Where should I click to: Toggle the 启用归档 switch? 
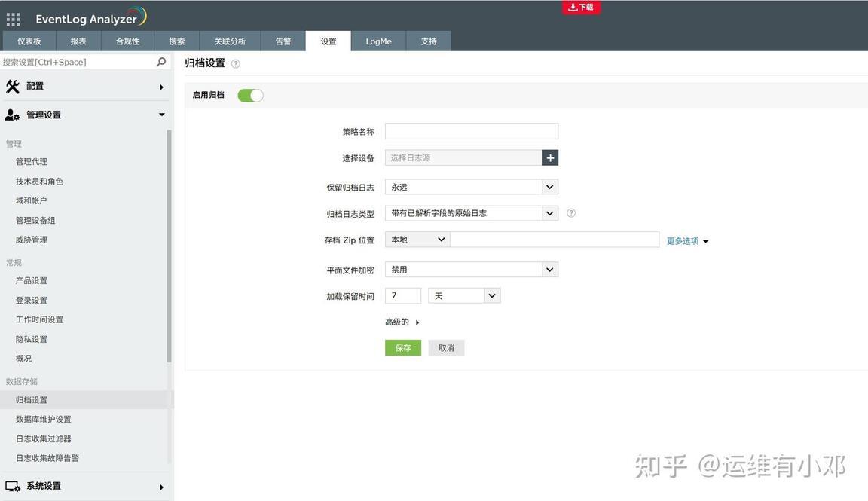point(250,95)
